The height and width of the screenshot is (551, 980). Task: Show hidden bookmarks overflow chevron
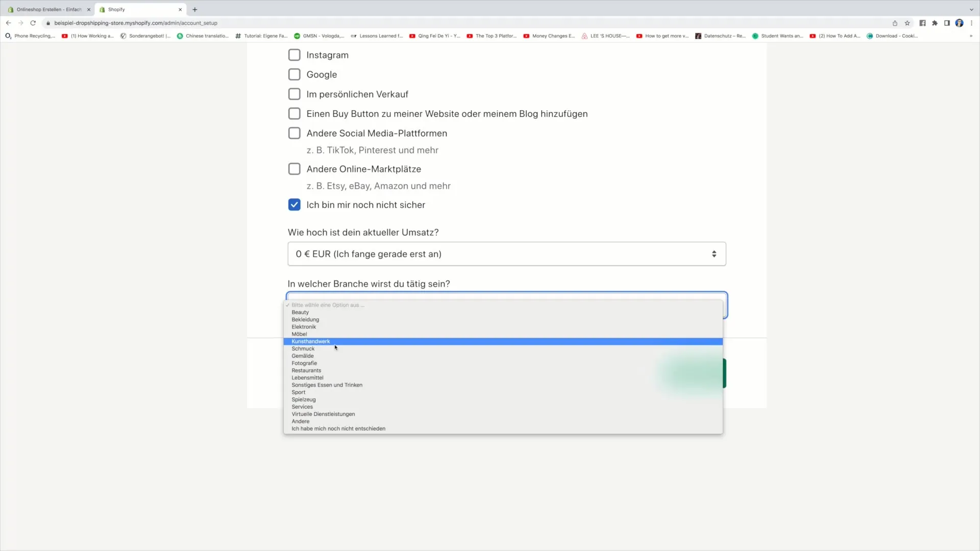tap(971, 36)
